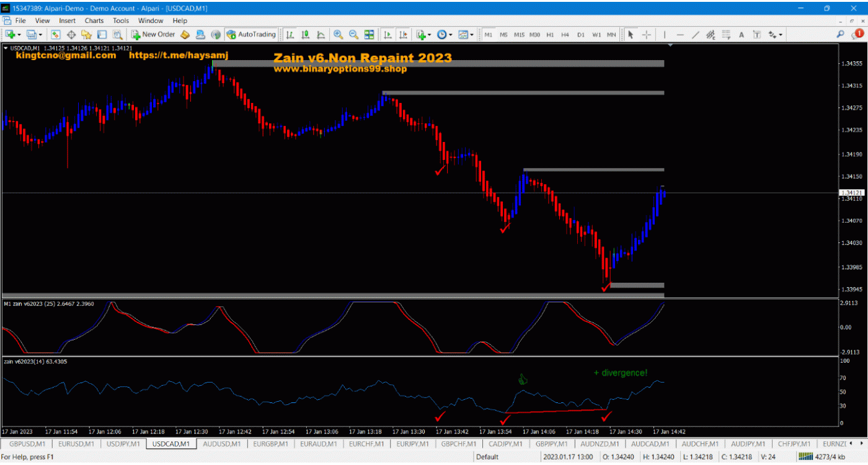Enable the chart auto scroll toggle
Viewport: 868px width, 465px height.
click(388, 35)
